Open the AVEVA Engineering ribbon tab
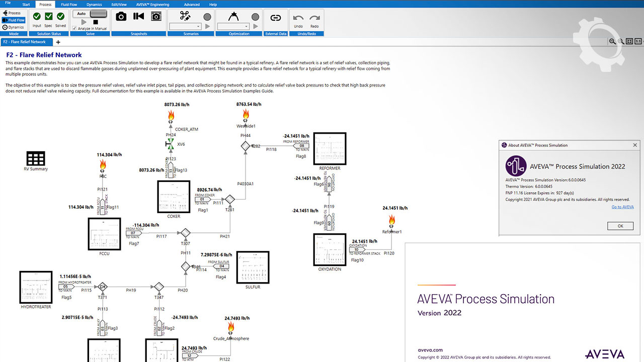 tap(153, 5)
